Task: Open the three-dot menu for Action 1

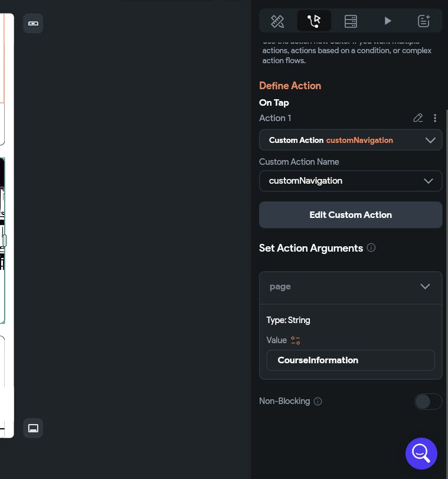Action: tap(435, 118)
